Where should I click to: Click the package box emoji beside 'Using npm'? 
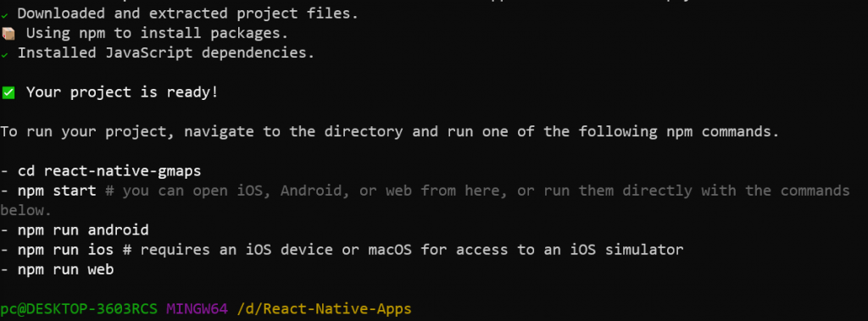(x=8, y=34)
